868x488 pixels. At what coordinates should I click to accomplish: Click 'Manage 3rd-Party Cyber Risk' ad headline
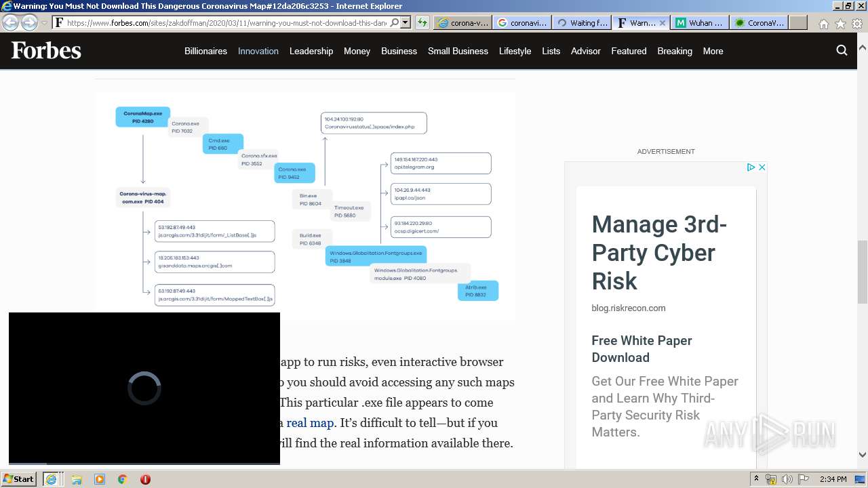click(x=659, y=252)
